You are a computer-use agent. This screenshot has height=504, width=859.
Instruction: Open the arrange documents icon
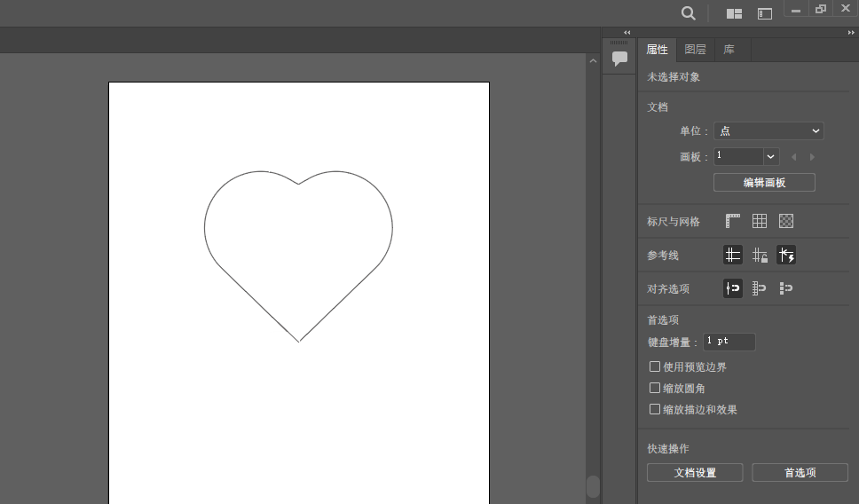(734, 13)
